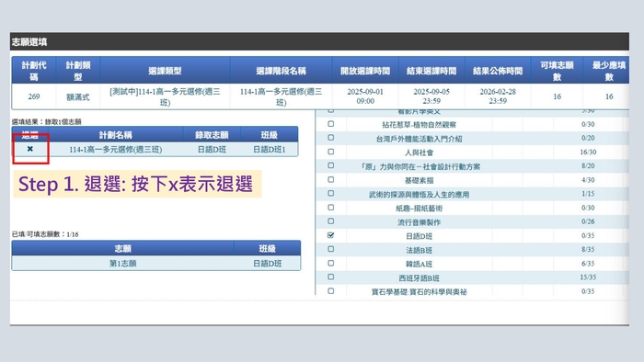Click the 額滿式 plan type cell
644x362 pixels.
[x=78, y=97]
